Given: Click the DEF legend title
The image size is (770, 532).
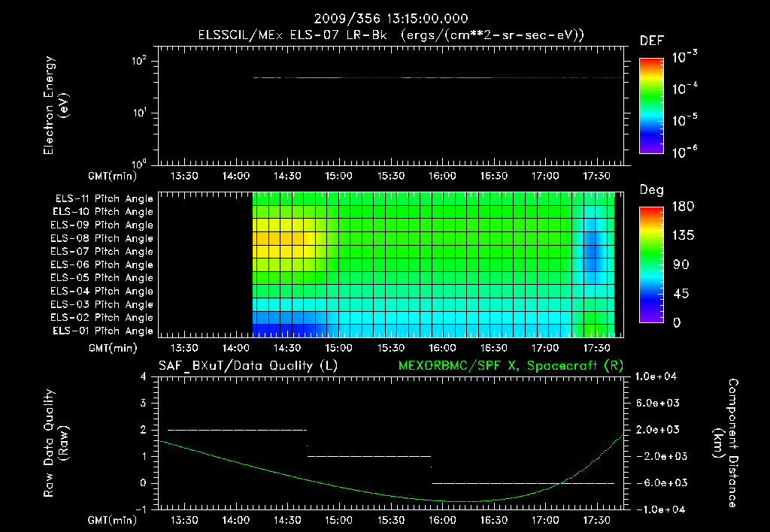Looking at the screenshot, I should (x=652, y=41).
